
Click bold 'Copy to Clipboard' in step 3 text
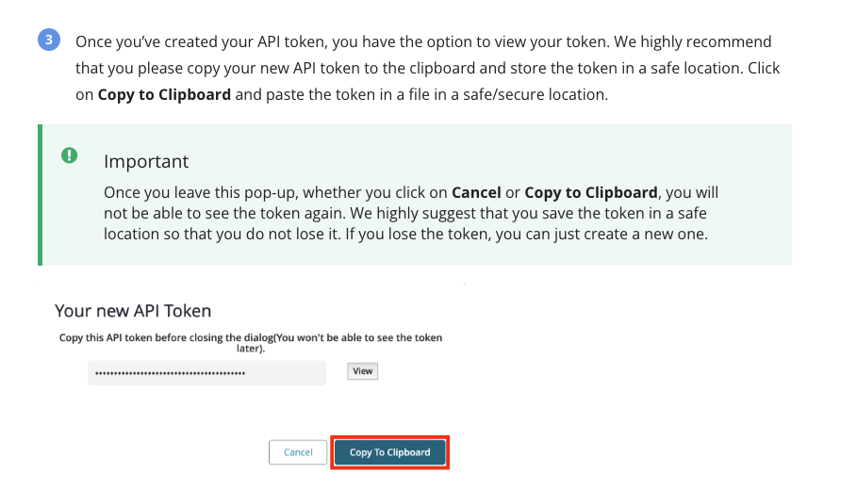point(164,94)
